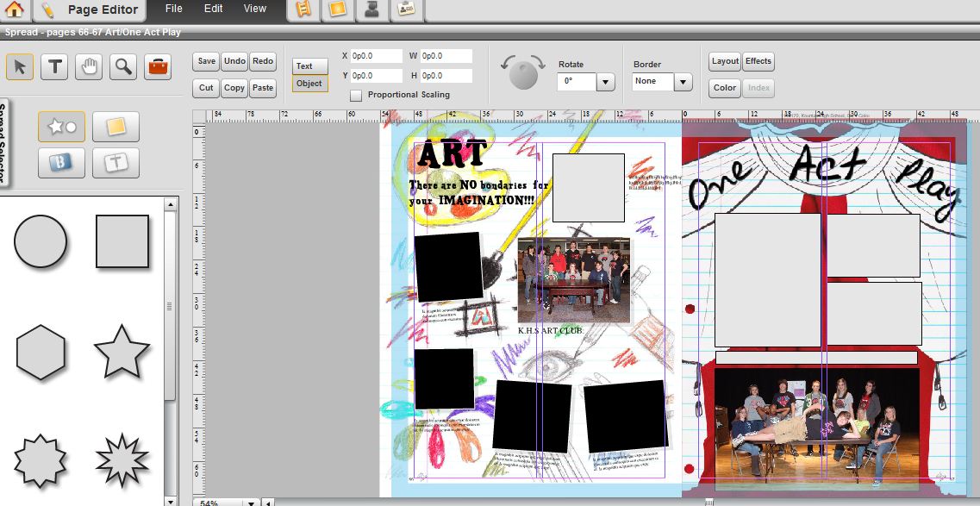Select the empty gray box on Art page
This screenshot has width=980, height=506.
(588, 188)
